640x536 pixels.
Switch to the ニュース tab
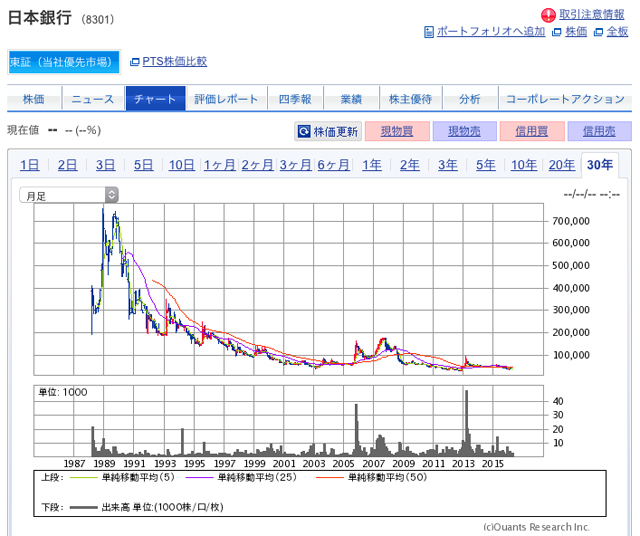[x=93, y=99]
